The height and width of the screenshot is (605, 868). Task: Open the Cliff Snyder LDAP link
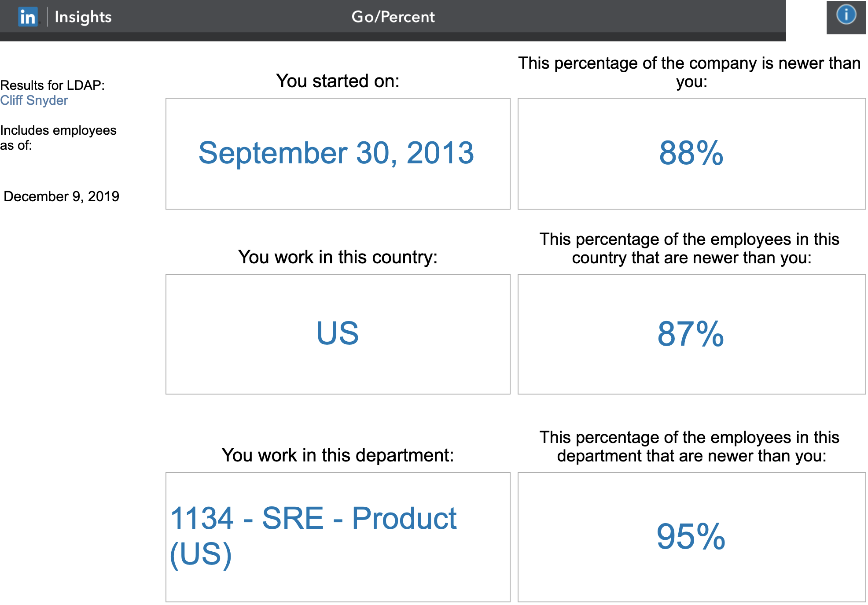34,100
